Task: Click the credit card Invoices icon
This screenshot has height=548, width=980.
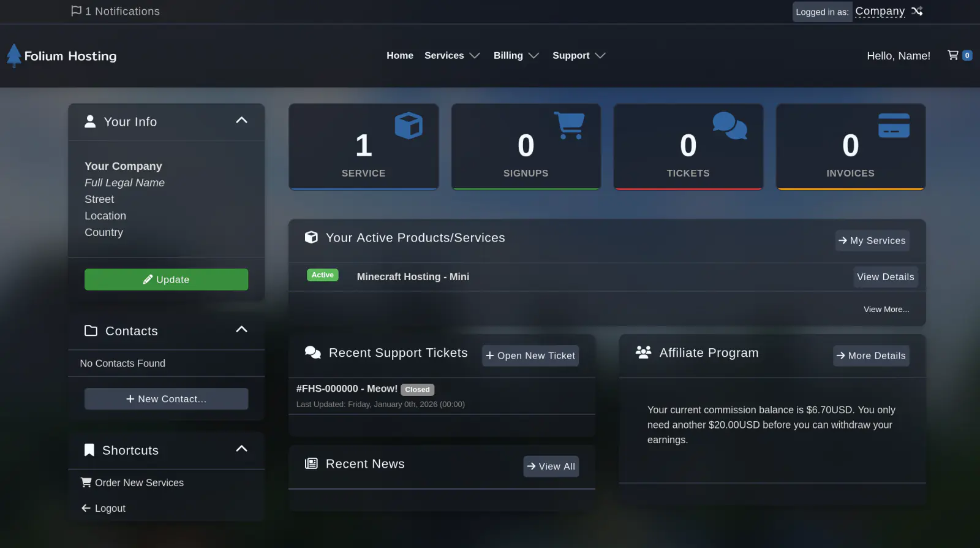Action: click(x=894, y=126)
